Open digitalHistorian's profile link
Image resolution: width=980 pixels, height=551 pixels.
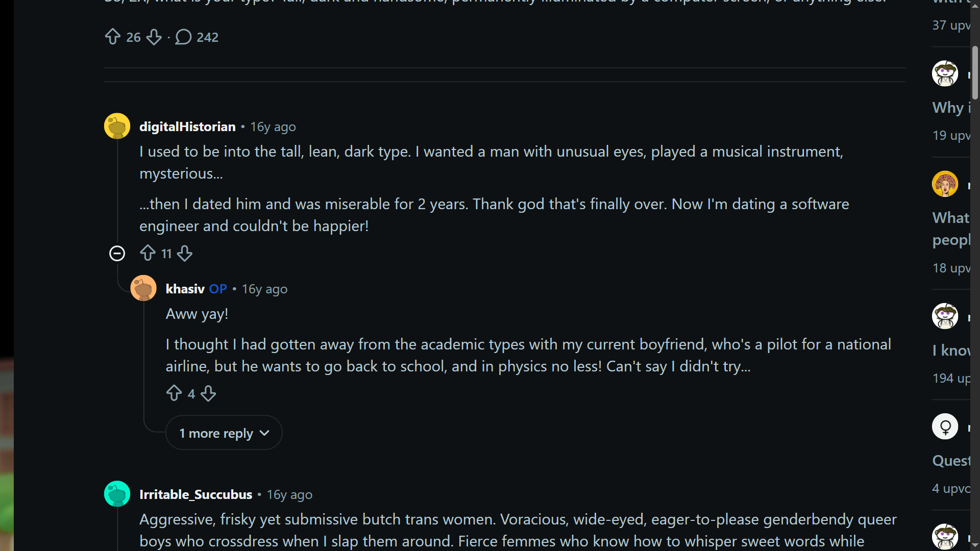pos(187,127)
